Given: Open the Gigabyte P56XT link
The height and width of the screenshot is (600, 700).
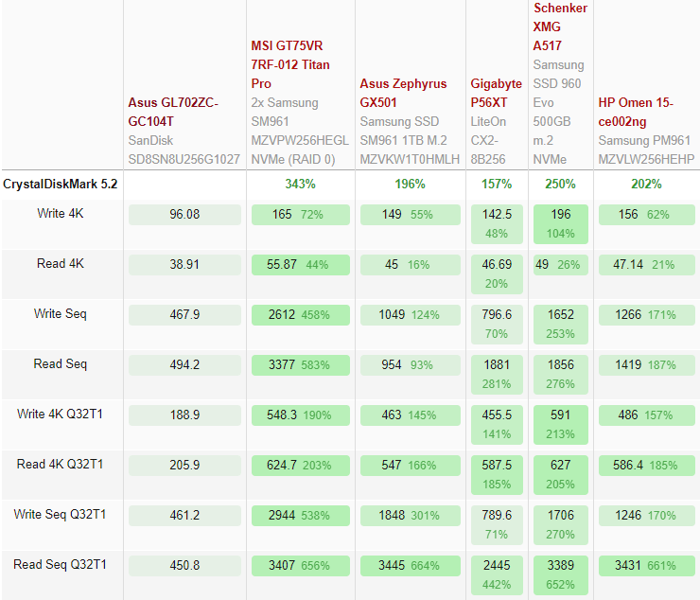Looking at the screenshot, I should tap(496, 93).
